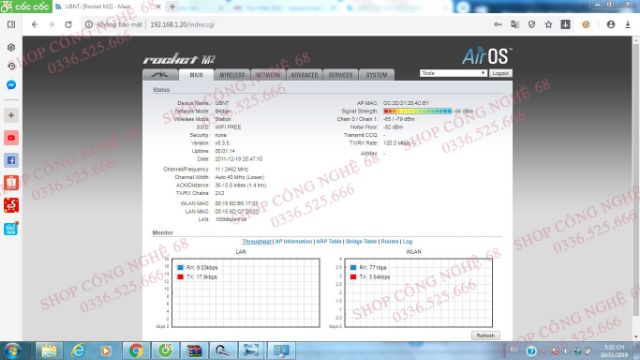
Task: Expand the Tools dropdown menu
Action: click(x=453, y=73)
